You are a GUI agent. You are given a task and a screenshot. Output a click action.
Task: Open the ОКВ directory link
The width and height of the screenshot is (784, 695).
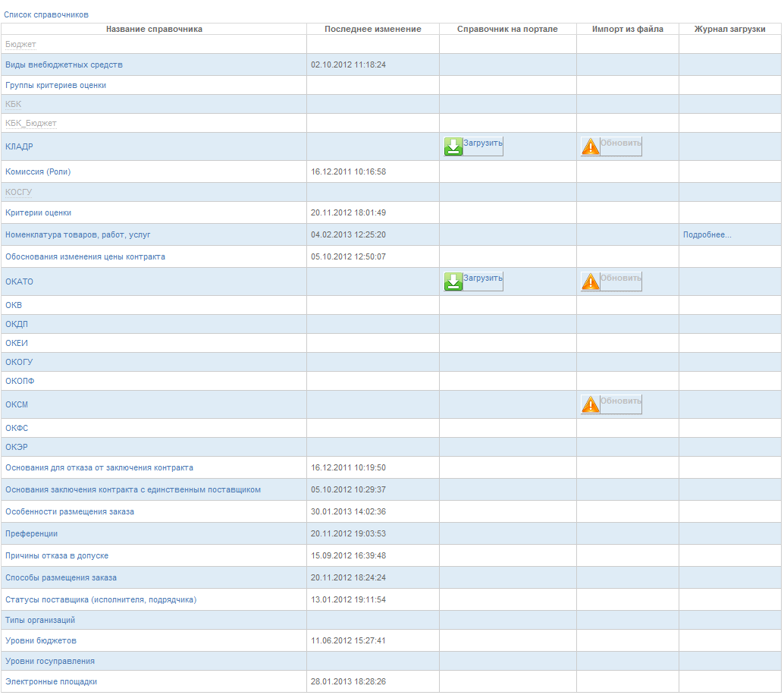coord(14,305)
